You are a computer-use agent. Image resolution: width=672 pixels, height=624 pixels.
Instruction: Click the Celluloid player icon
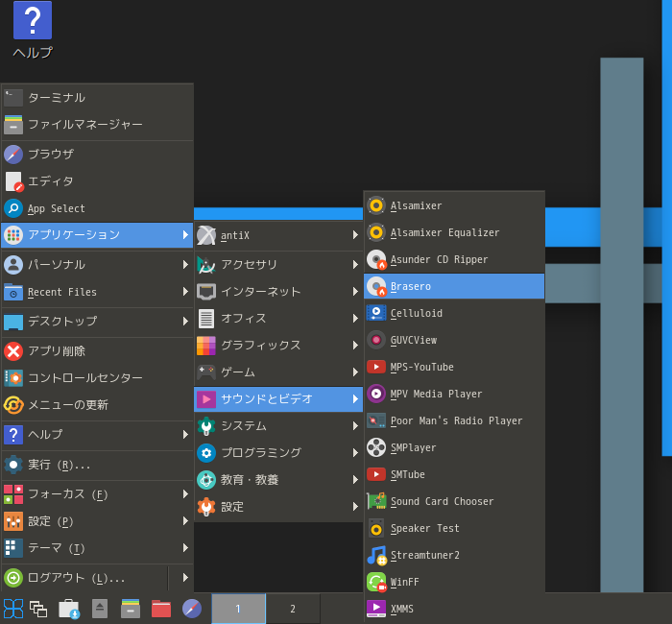[x=376, y=313]
